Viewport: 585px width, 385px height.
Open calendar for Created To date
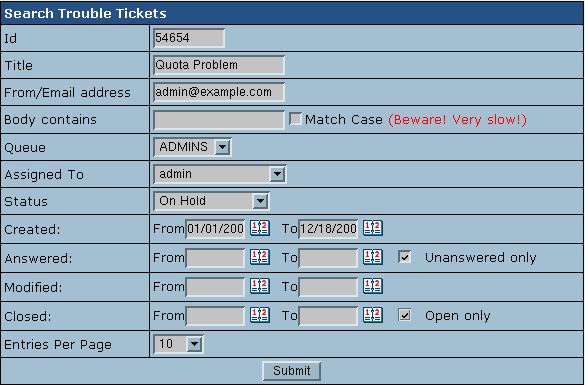coord(373,228)
